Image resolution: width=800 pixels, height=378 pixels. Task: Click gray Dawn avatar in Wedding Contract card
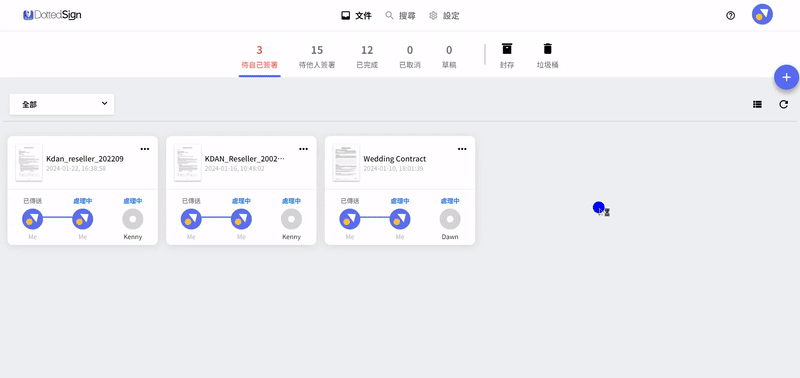[x=450, y=219]
